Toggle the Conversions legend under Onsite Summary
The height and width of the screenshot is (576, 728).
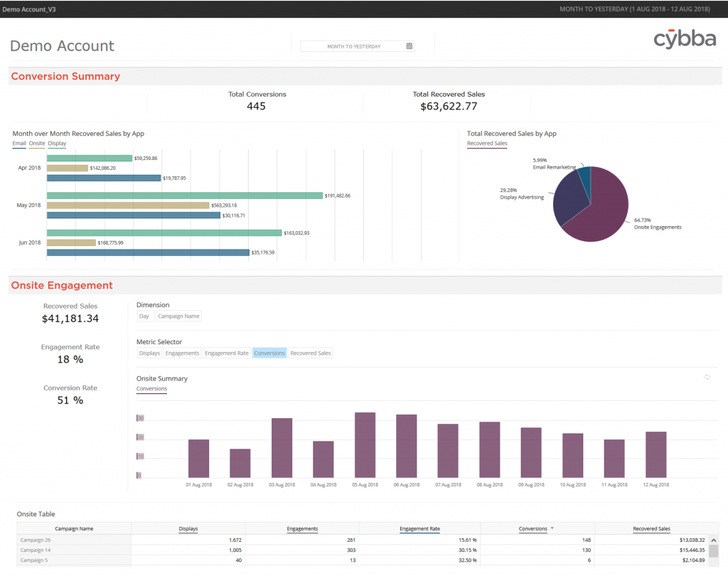click(151, 388)
